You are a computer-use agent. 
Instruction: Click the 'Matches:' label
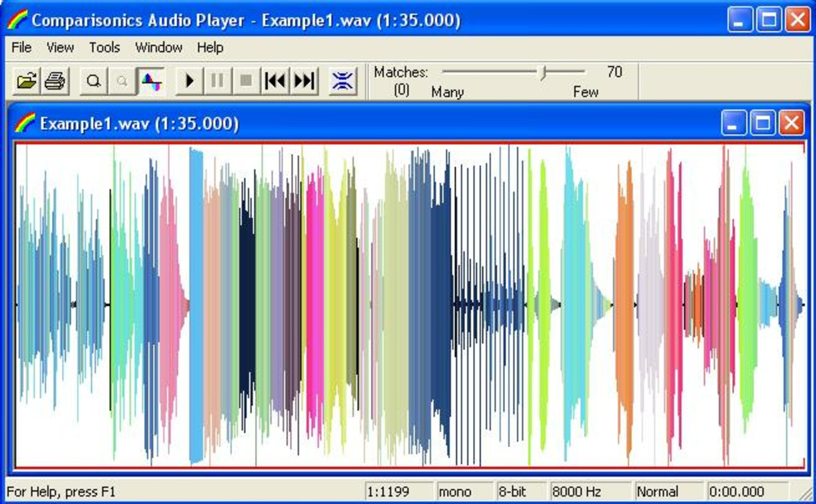tap(401, 72)
